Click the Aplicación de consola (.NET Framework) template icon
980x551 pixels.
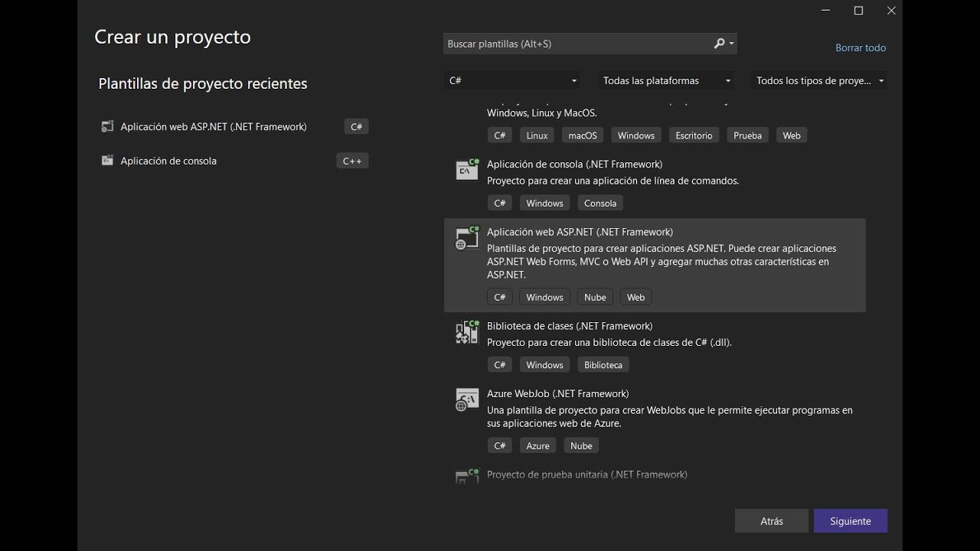click(467, 170)
